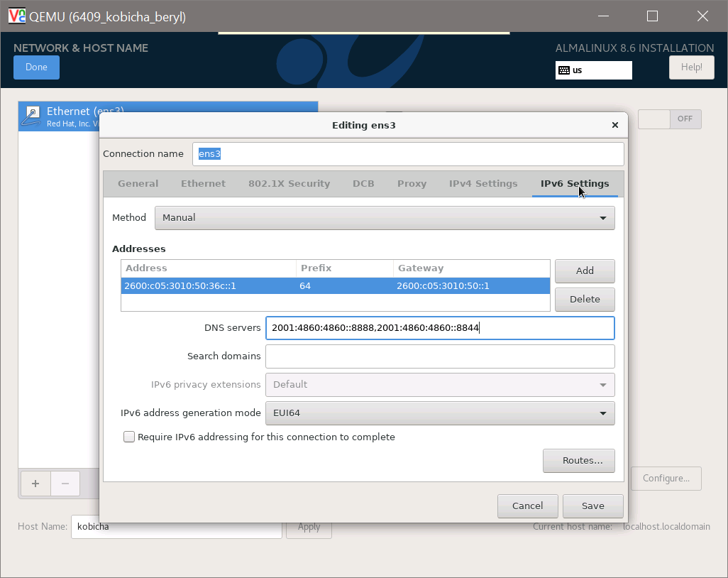Open the Routes... dialog
This screenshot has height=578, width=728.
point(578,460)
